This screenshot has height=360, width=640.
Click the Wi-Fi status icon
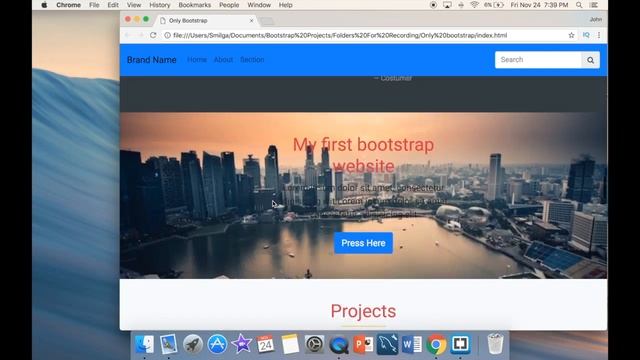click(474, 5)
